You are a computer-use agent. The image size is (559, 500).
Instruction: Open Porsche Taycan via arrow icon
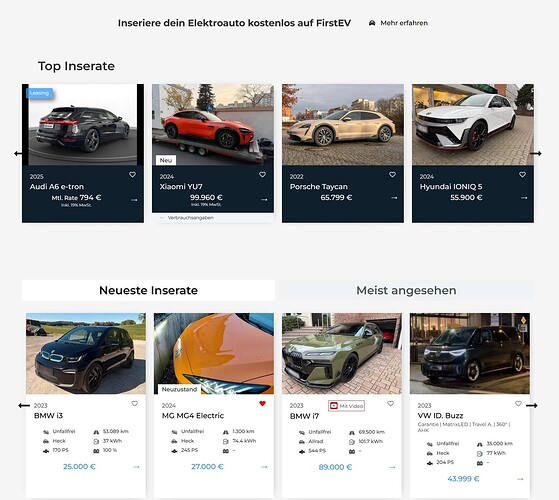(394, 198)
